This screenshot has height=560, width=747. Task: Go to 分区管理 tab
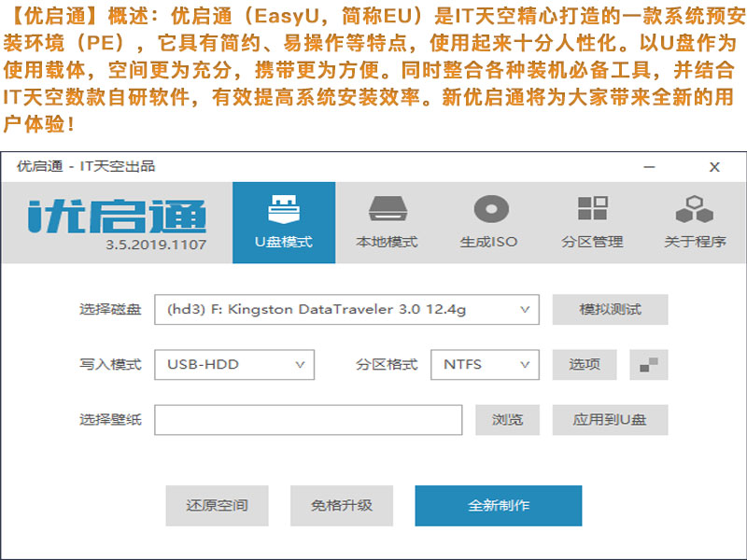(x=592, y=222)
